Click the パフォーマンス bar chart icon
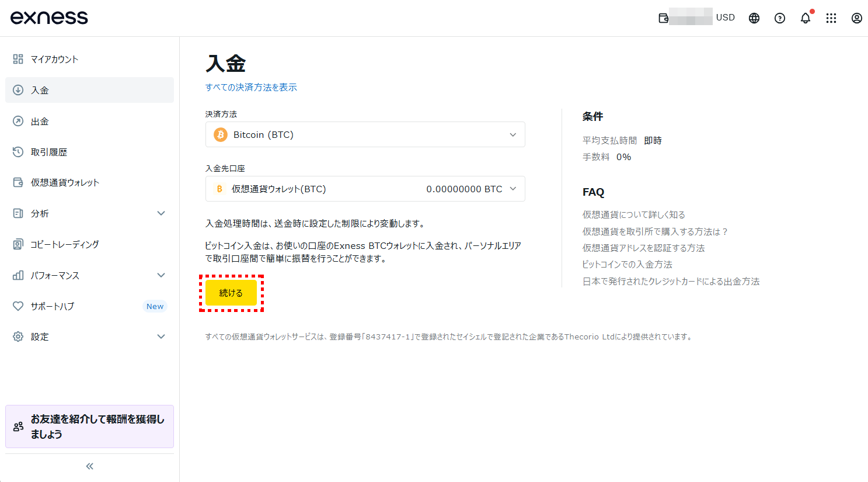Viewport: 868px width, 482px height. [18, 275]
